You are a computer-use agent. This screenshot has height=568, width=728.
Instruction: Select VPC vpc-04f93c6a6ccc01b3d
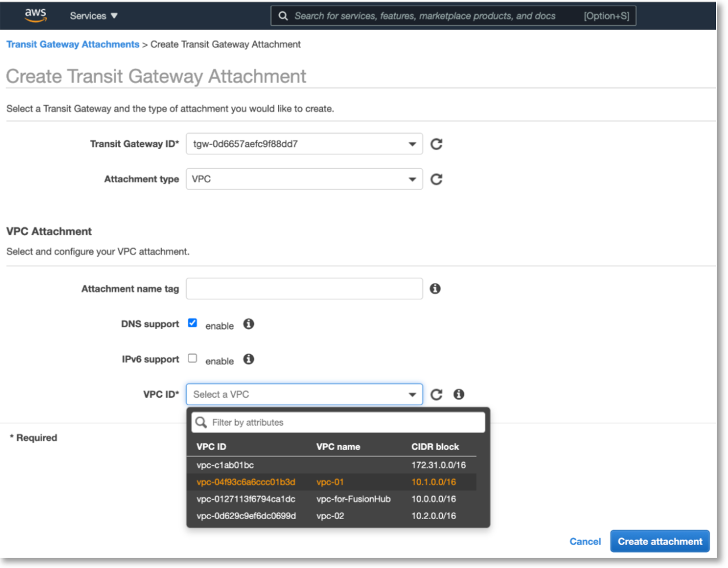click(x=332, y=482)
